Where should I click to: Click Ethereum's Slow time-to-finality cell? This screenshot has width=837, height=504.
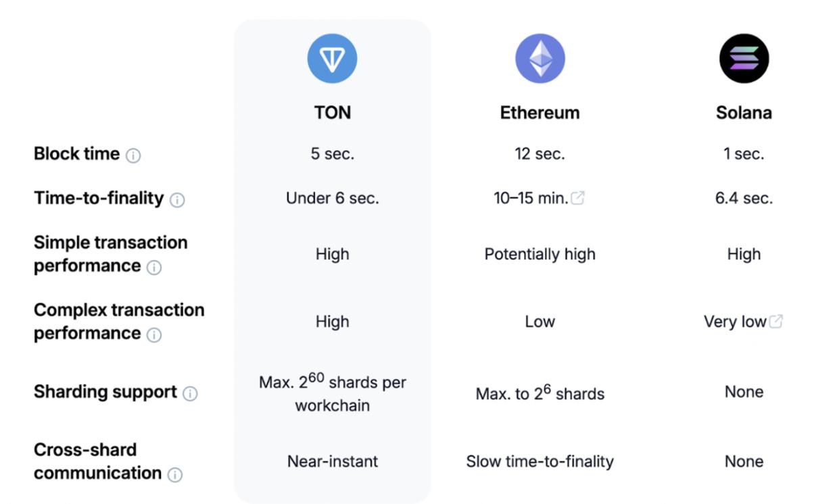[540, 461]
